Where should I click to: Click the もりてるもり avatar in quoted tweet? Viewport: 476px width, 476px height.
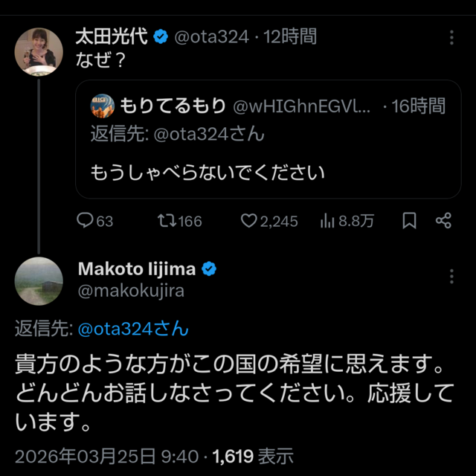[x=102, y=106]
